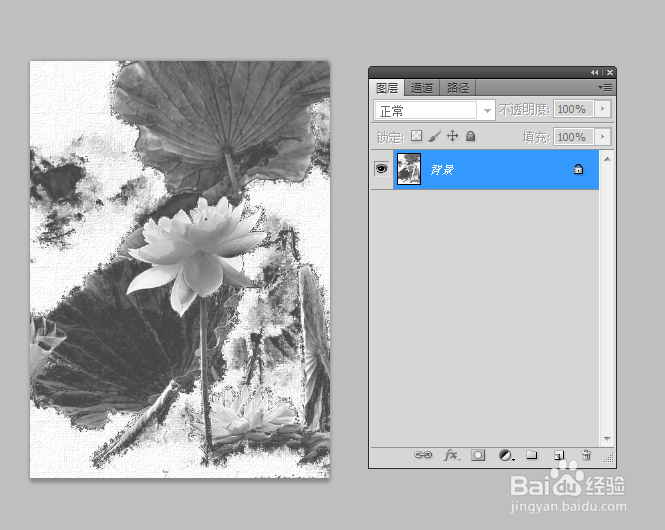The image size is (665, 530).
Task: Collapse the panel with double-arrow icon
Action: pos(595,73)
